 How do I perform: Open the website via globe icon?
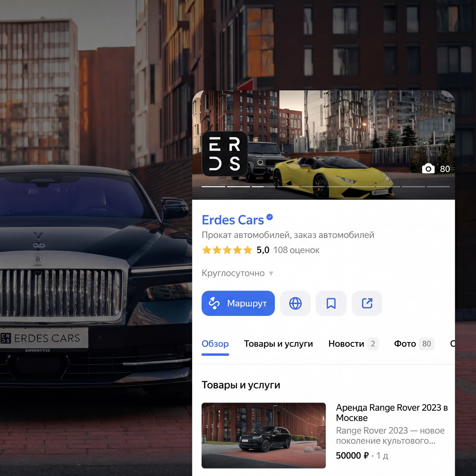(295, 303)
